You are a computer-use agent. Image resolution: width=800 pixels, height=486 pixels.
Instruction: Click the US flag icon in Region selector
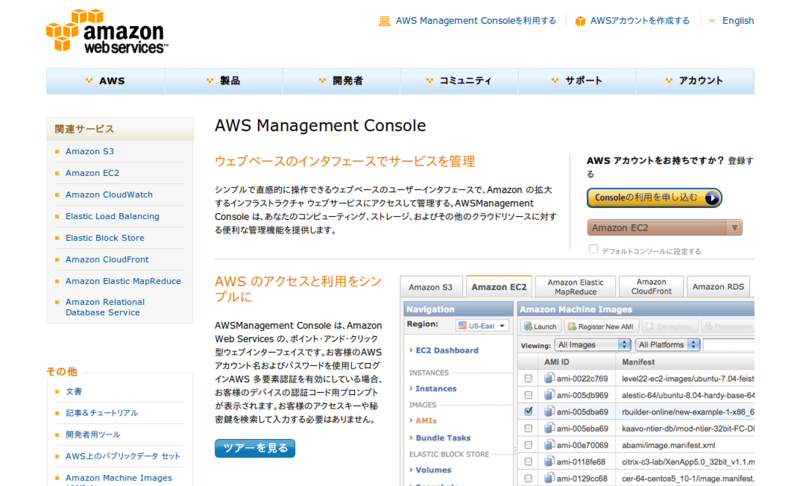pos(462,325)
